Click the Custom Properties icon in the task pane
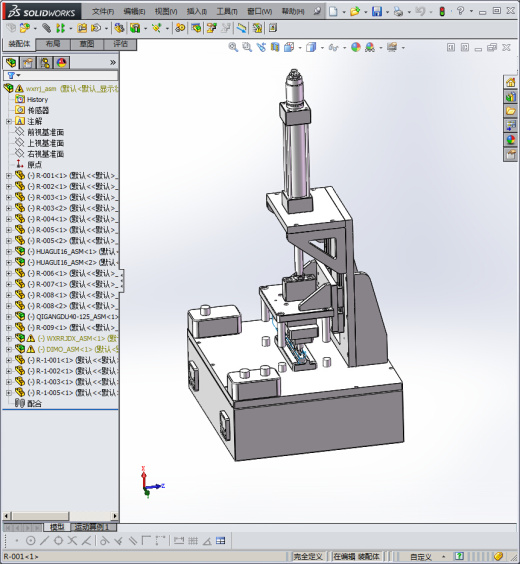 click(x=511, y=155)
